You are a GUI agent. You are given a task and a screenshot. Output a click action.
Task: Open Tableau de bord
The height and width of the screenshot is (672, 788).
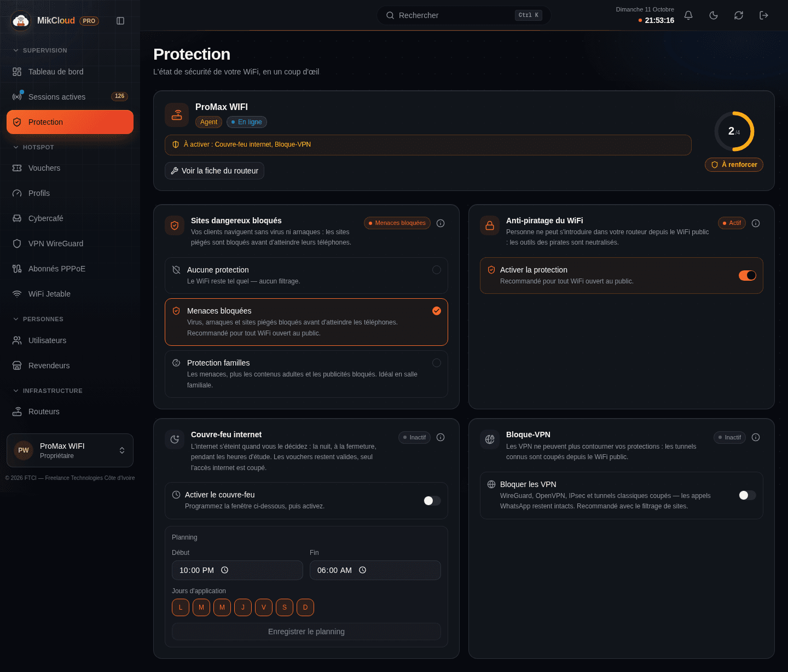click(x=70, y=72)
